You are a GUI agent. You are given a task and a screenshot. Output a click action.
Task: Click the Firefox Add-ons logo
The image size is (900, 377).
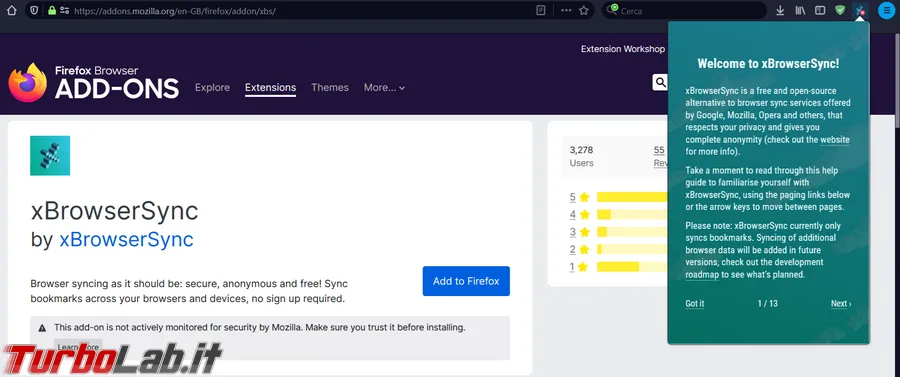[94, 83]
